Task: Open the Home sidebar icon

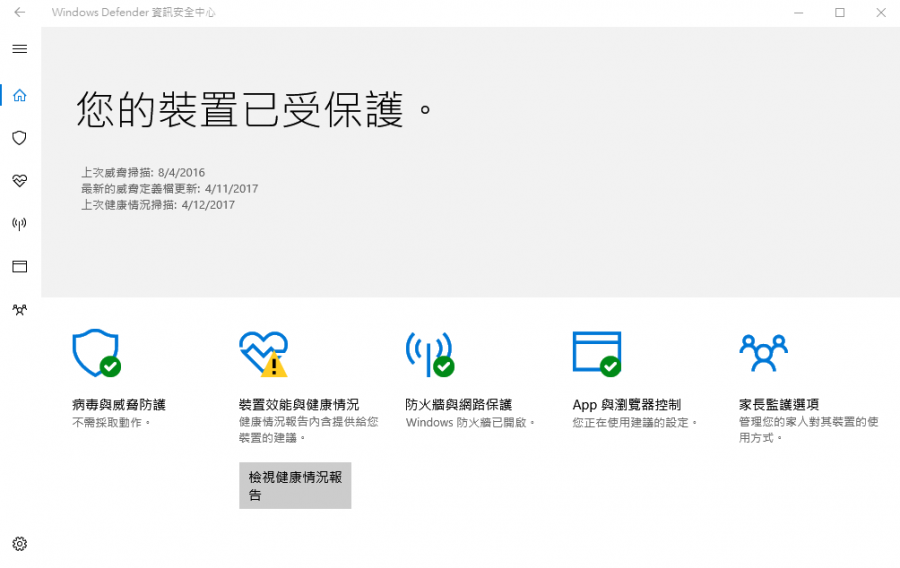Action: click(x=20, y=95)
